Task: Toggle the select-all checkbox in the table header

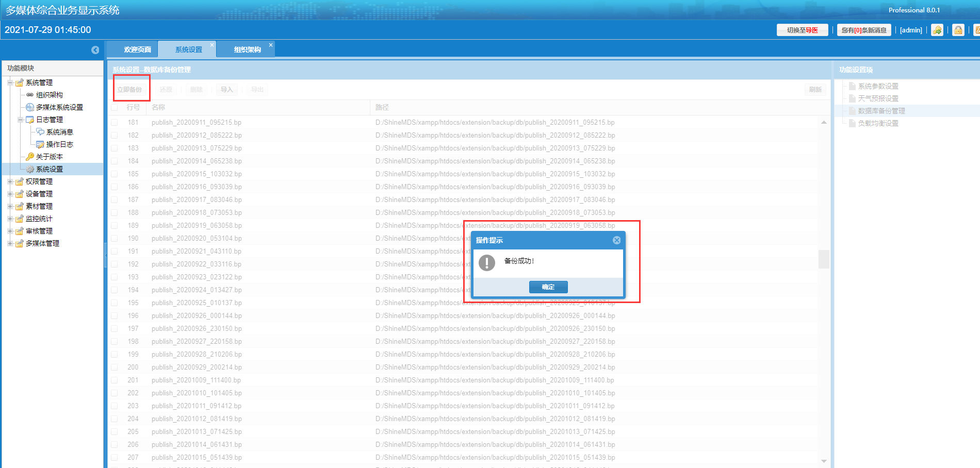Action: pos(115,107)
